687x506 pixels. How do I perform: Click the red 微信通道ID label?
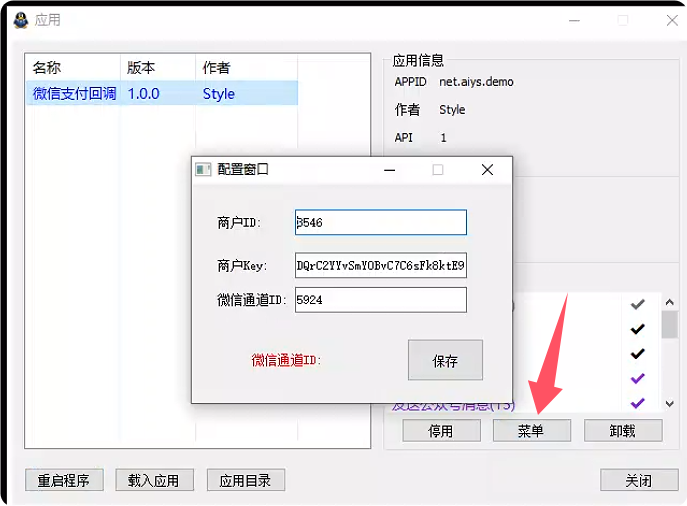286,360
